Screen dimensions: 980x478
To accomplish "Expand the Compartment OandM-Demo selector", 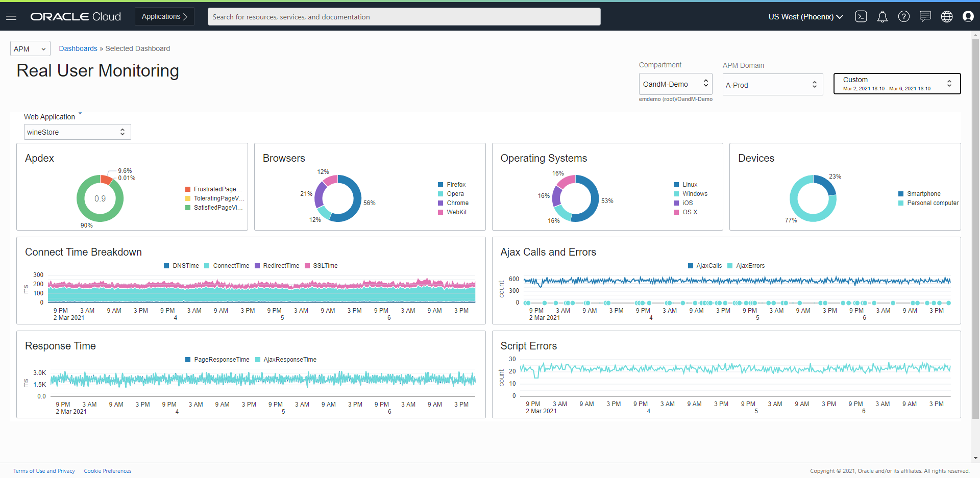I will [675, 84].
